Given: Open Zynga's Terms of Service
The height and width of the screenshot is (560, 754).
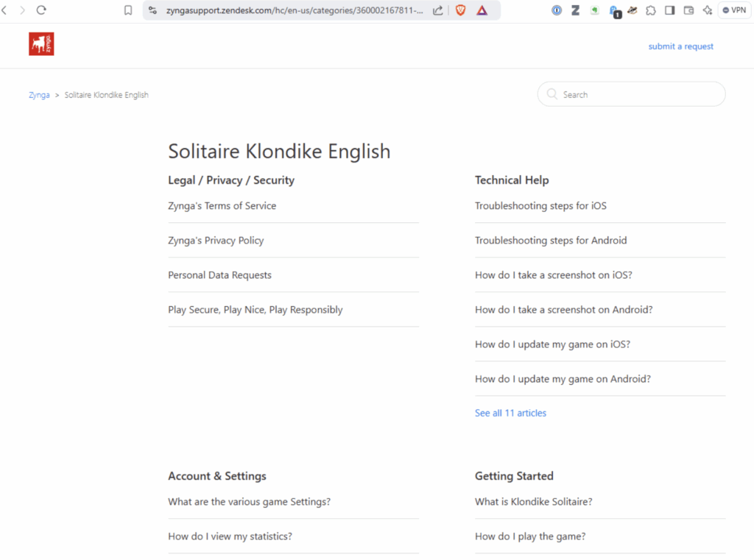Looking at the screenshot, I should [222, 206].
